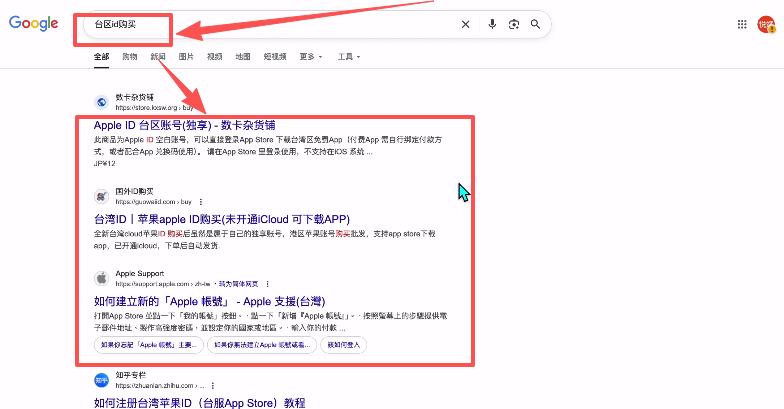Screen dimensions: 784x409
Task: Click the 数卡杂货铺 site name
Action: 134,97
